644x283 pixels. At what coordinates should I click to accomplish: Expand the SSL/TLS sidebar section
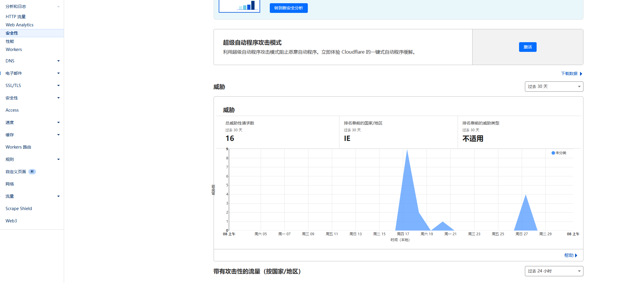pos(58,85)
